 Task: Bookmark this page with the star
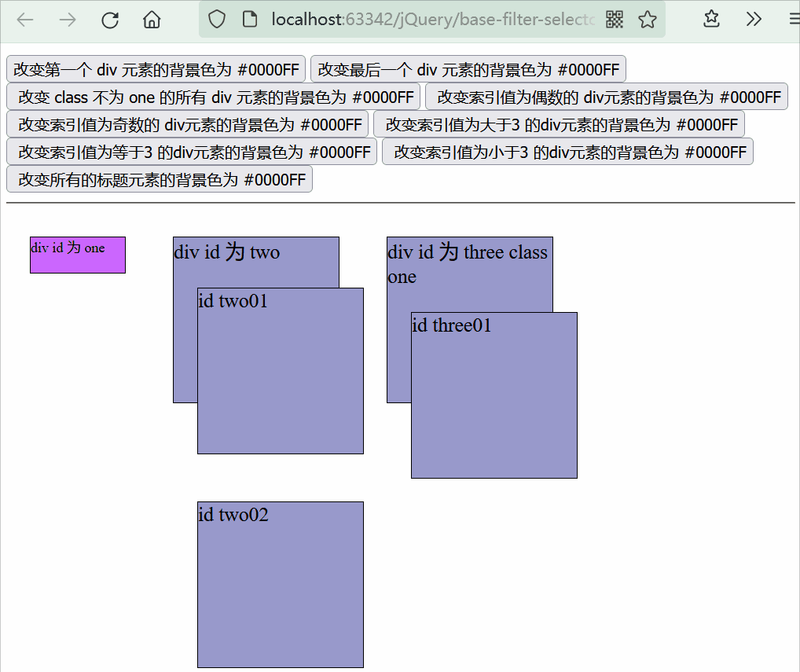[648, 20]
